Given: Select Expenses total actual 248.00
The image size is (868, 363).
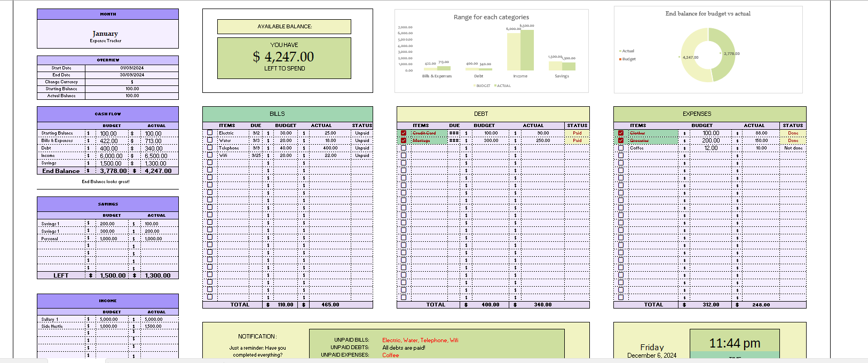Looking at the screenshot, I should click(761, 305).
